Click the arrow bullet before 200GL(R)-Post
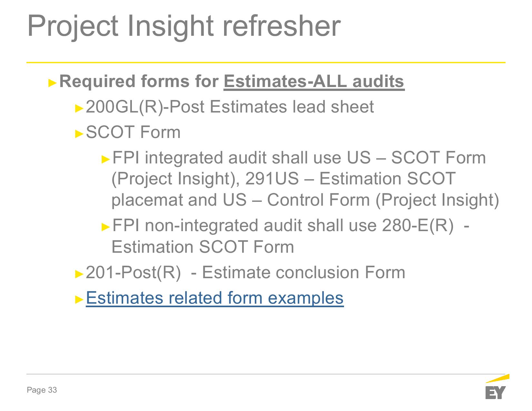Screen dimensions: 532x411 79,108
